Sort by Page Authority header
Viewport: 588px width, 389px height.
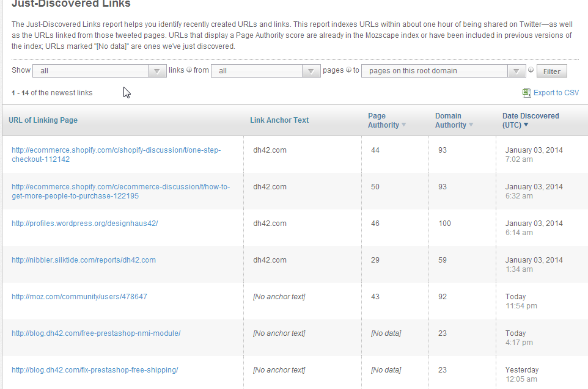coord(383,120)
